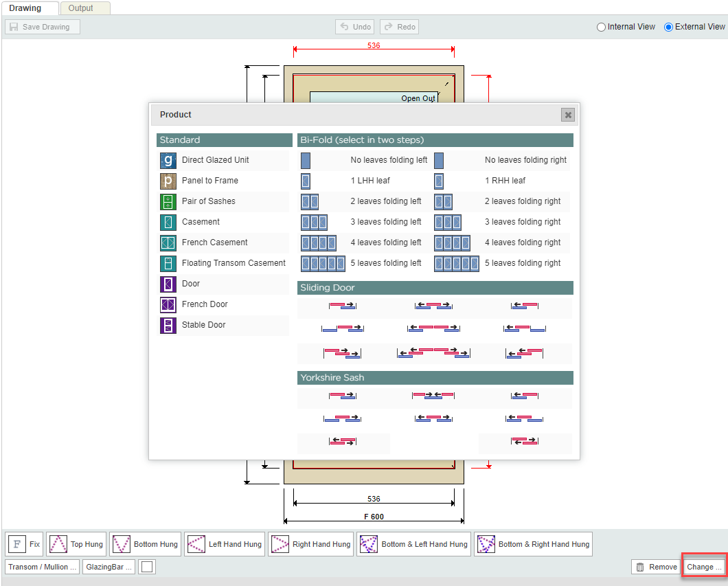The image size is (728, 586).
Task: Select the Stable Door icon
Action: click(168, 325)
